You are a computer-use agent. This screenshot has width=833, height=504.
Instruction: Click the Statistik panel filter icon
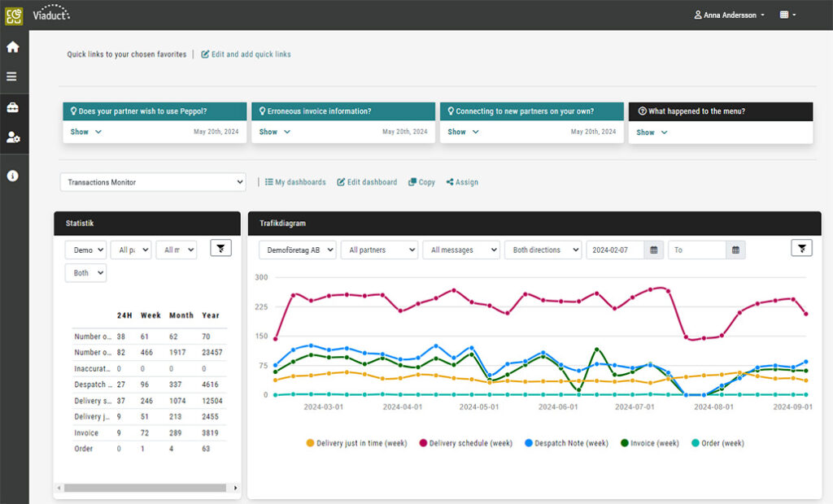tap(220, 249)
